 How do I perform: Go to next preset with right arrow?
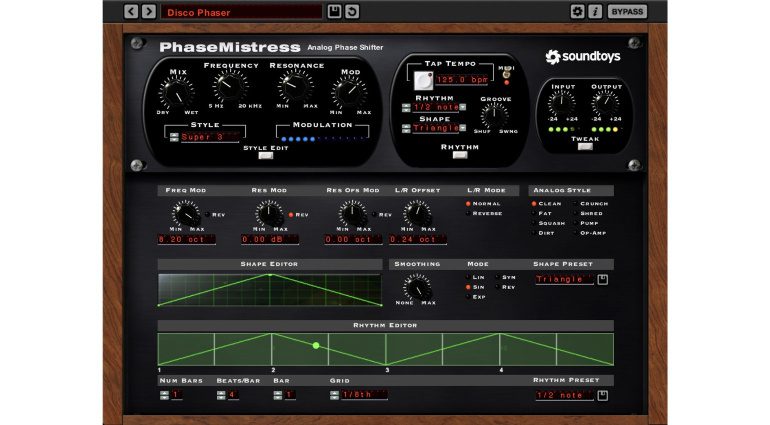pyautogui.click(x=149, y=11)
